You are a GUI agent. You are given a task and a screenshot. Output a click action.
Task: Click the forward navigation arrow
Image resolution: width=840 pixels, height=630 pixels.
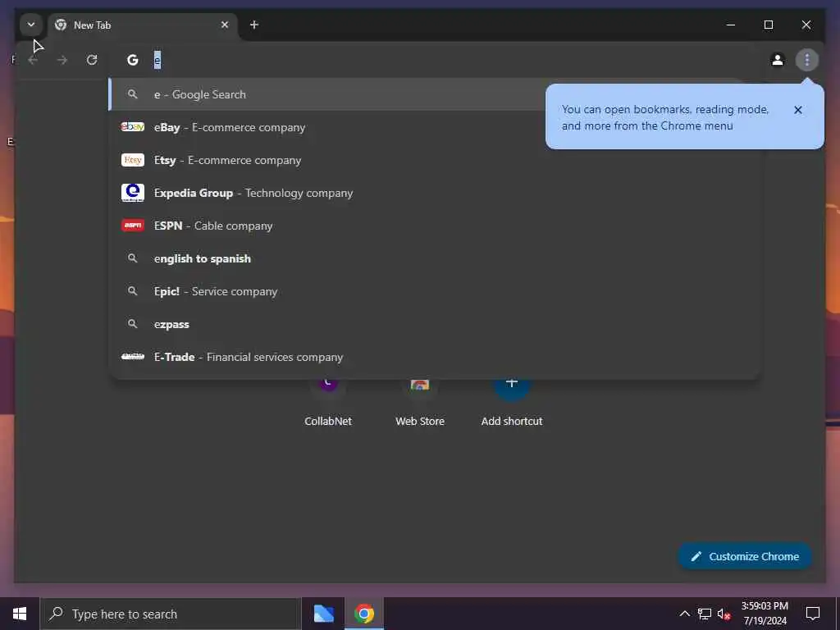coord(62,60)
